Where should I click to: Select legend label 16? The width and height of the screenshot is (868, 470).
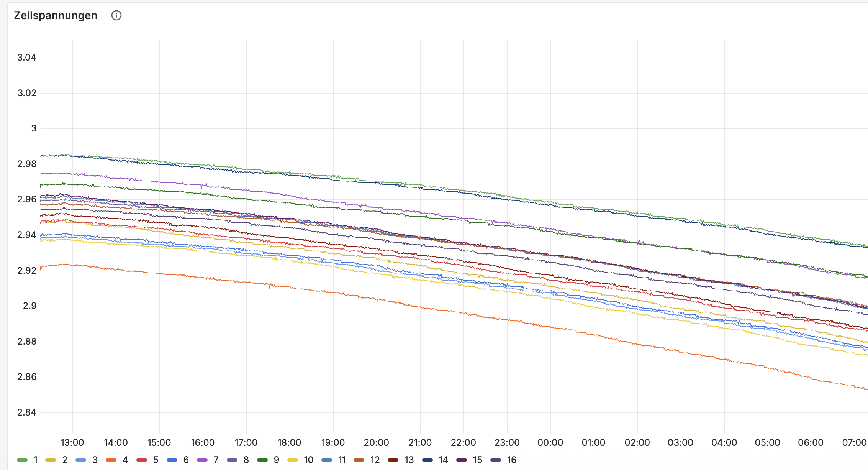coord(512,460)
